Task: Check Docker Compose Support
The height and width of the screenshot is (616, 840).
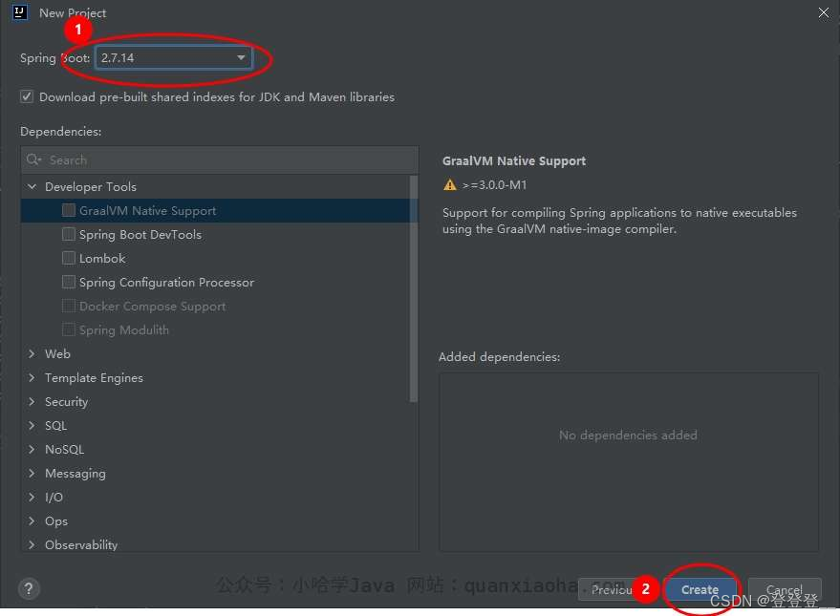Action: click(69, 306)
